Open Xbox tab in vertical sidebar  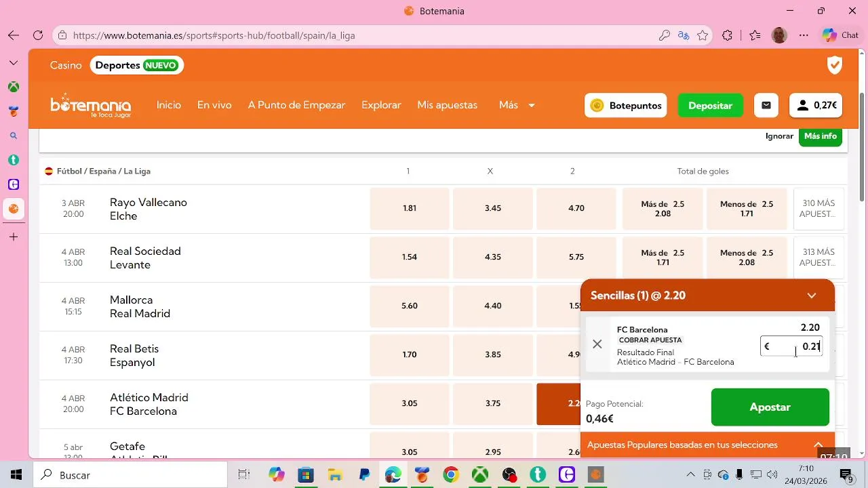(14, 87)
